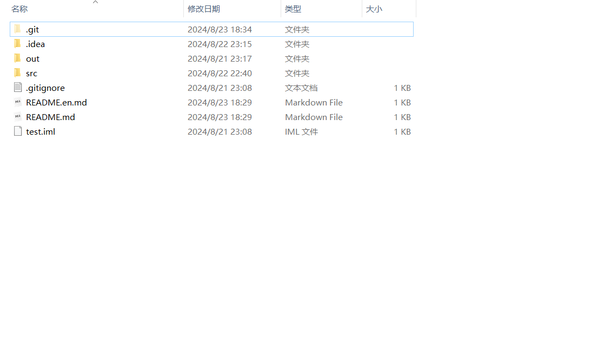Viewport: 591px width, 364px height.
Task: Click the 文件夹 type of the out folder
Action: pyautogui.click(x=297, y=58)
